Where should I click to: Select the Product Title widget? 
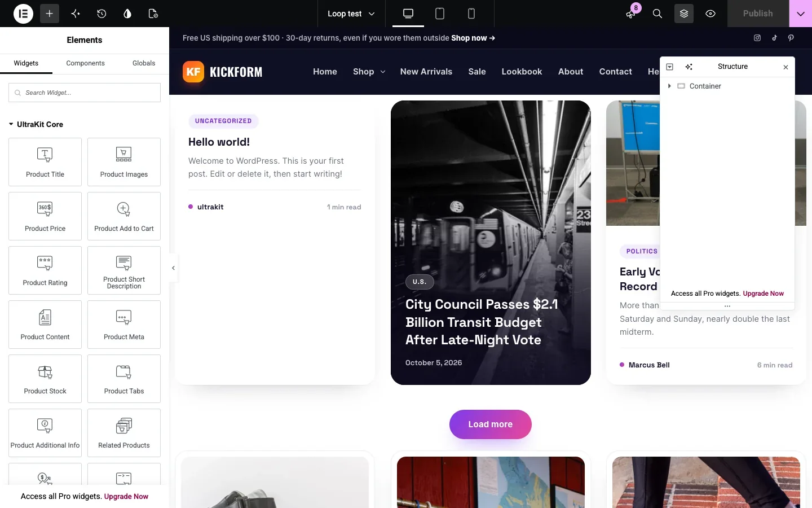coord(45,162)
